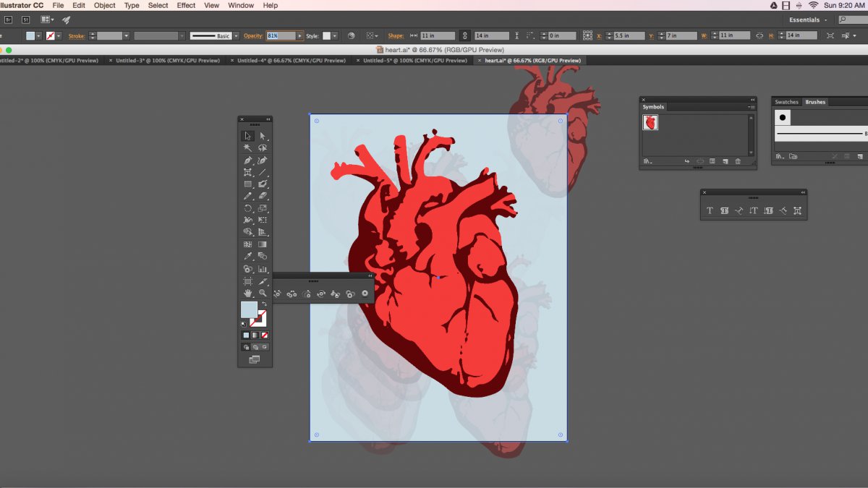This screenshot has width=868, height=488.
Task: Delete symbol using Symbols panel trash icon
Action: click(x=738, y=161)
